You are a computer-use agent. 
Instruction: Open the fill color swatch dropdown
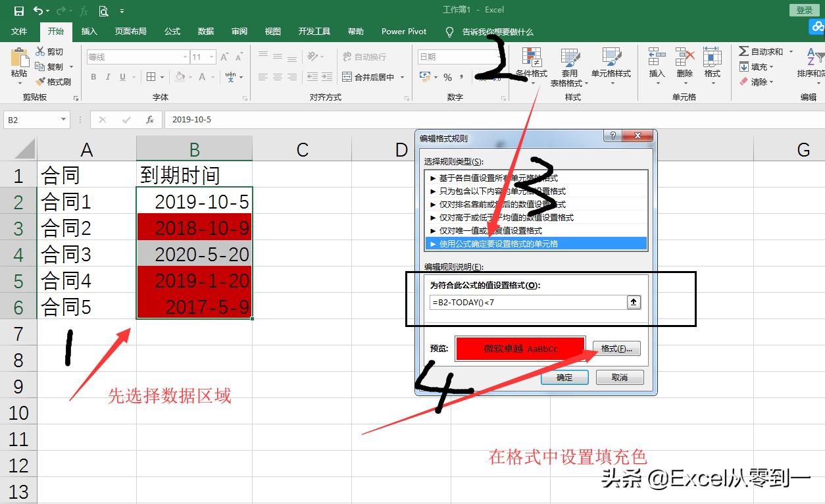[x=191, y=77]
